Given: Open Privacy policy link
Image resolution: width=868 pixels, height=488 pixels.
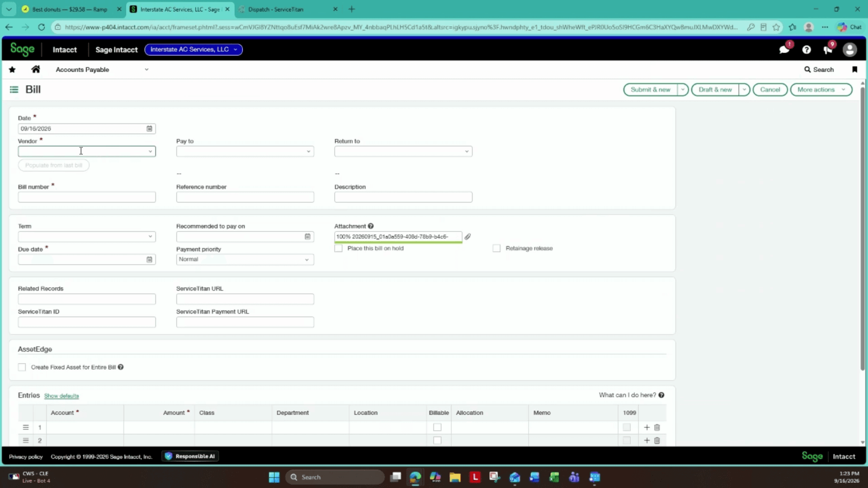Looking at the screenshot, I should tap(26, 457).
